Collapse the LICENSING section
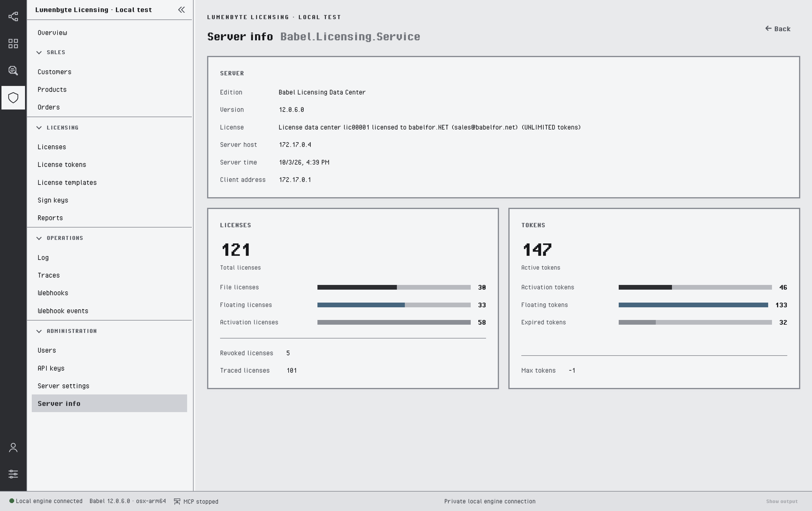Viewport: 812px width, 511px height. coord(39,128)
